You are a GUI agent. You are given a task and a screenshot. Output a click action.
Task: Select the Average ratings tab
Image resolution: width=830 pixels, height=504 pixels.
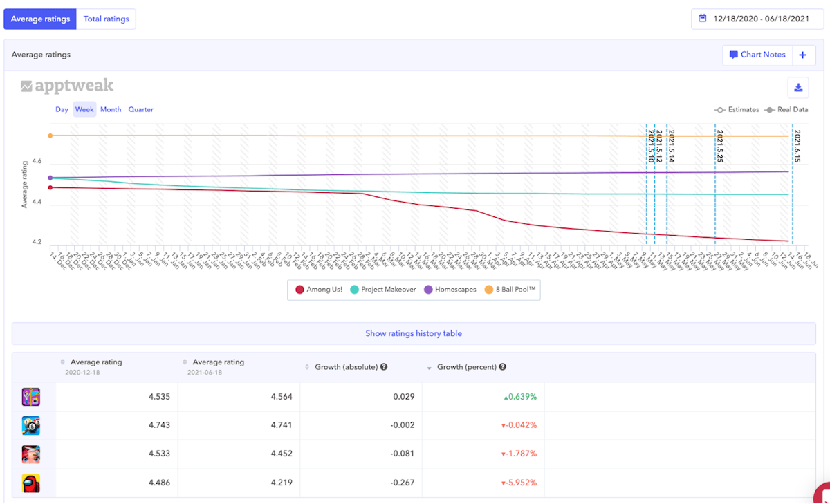coord(40,19)
